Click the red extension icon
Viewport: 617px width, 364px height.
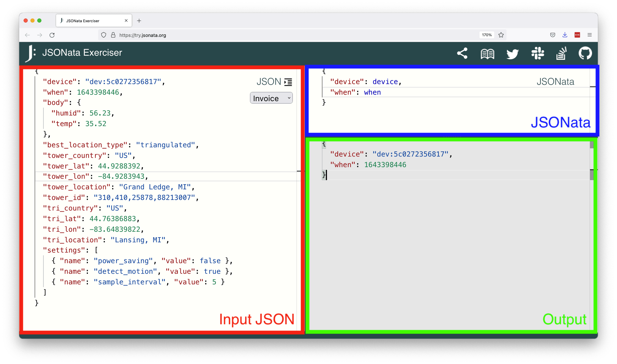pyautogui.click(x=577, y=35)
